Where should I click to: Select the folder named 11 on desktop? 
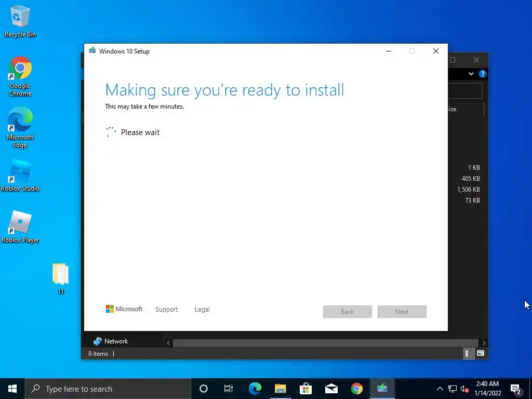[61, 278]
